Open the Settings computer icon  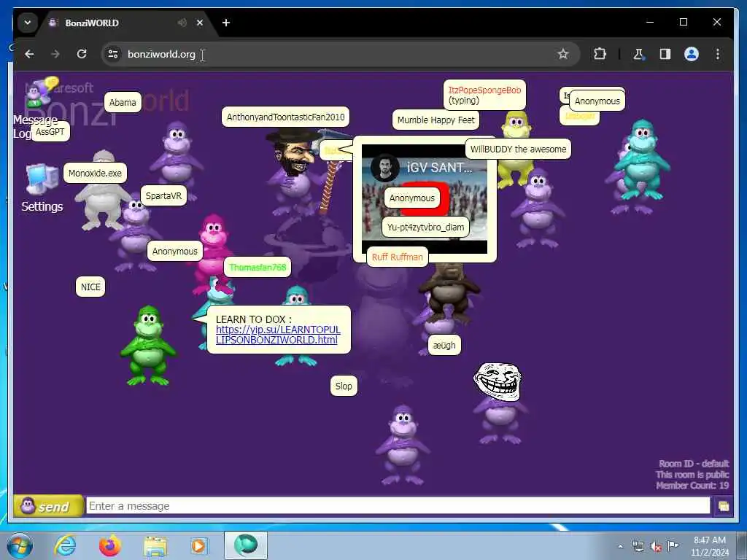pos(42,179)
